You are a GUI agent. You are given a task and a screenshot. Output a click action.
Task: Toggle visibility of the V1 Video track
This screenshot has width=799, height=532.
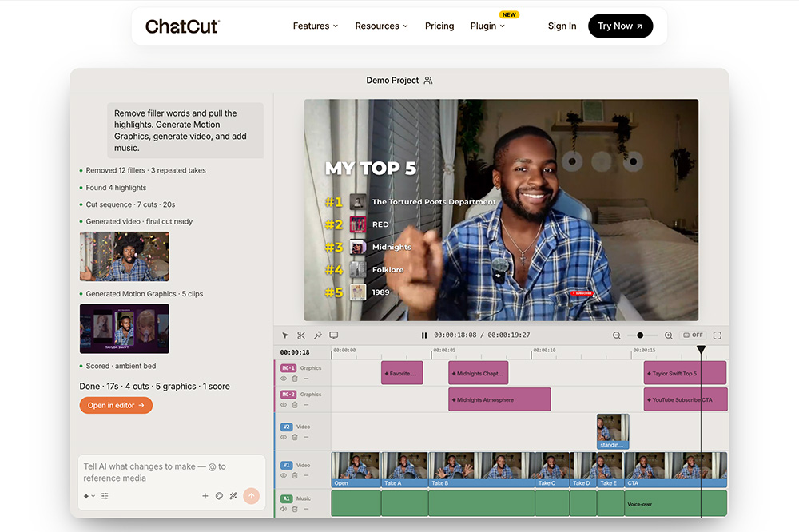click(284, 475)
